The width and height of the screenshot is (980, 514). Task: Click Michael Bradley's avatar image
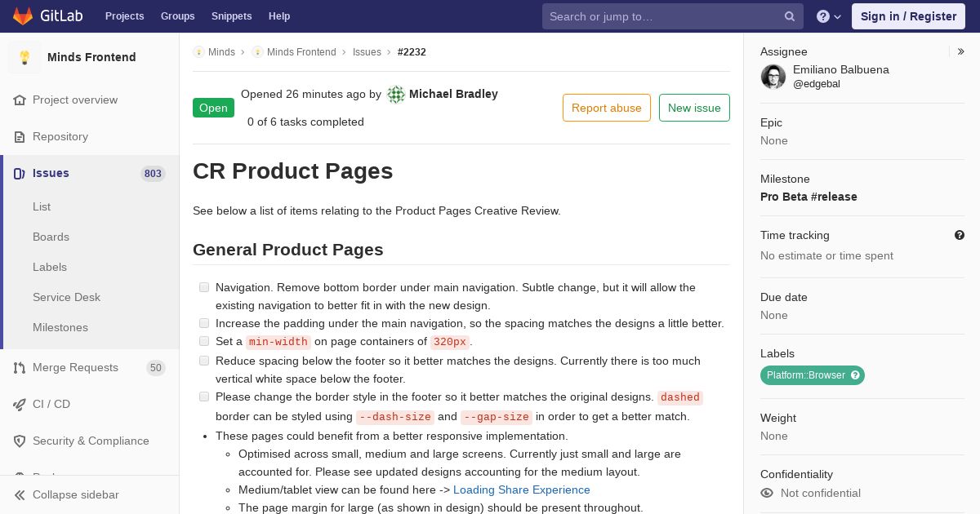pos(396,95)
